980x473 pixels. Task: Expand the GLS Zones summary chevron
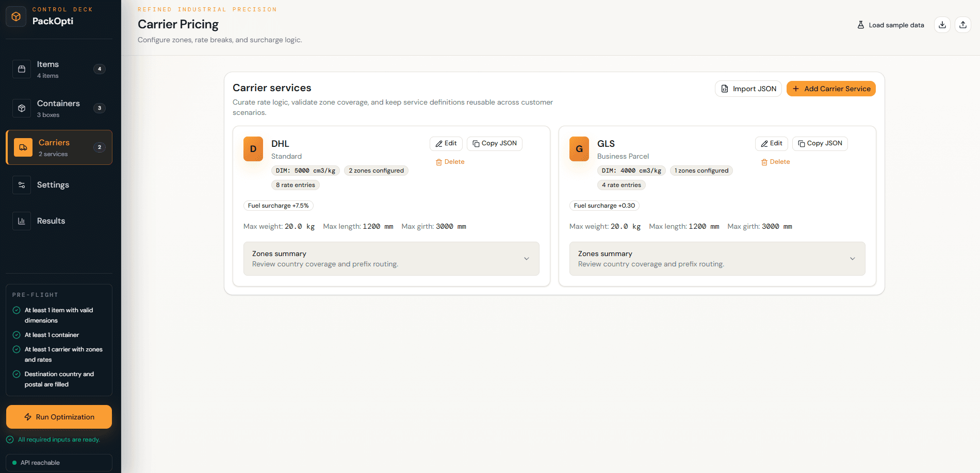click(x=853, y=259)
